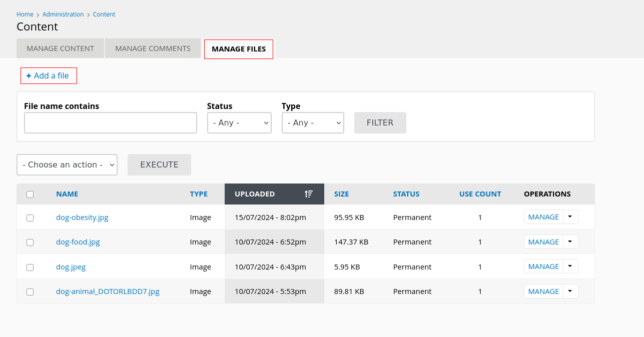Expand operations arrow for dog-obesity.jpg
This screenshot has width=644, height=337.
[x=570, y=217]
